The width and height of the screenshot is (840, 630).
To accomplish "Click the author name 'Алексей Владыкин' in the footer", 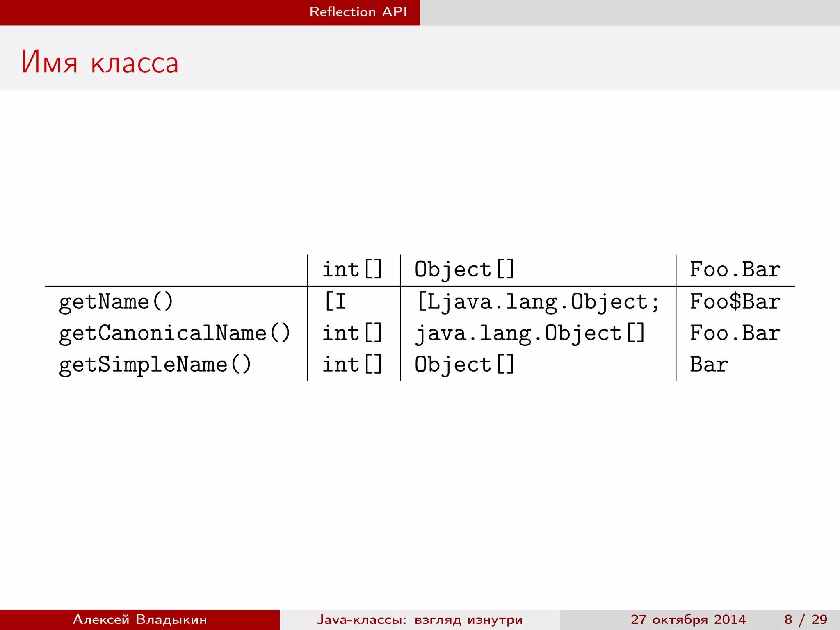I will [140, 619].
